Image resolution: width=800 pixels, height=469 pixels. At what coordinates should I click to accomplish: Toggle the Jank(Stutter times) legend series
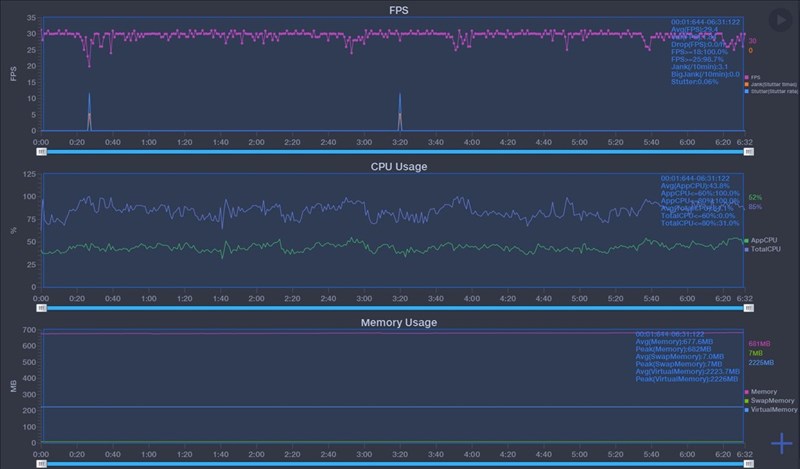pyautogui.click(x=771, y=84)
